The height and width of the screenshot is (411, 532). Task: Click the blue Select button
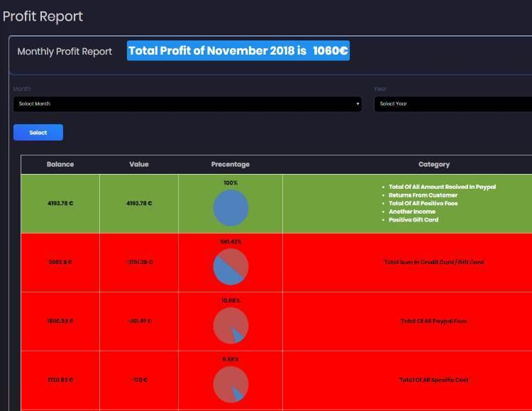[38, 133]
